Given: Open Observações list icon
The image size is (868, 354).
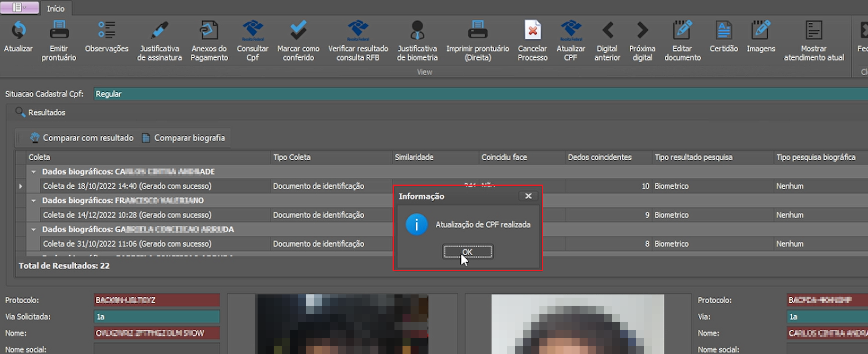Looking at the screenshot, I should (x=107, y=30).
